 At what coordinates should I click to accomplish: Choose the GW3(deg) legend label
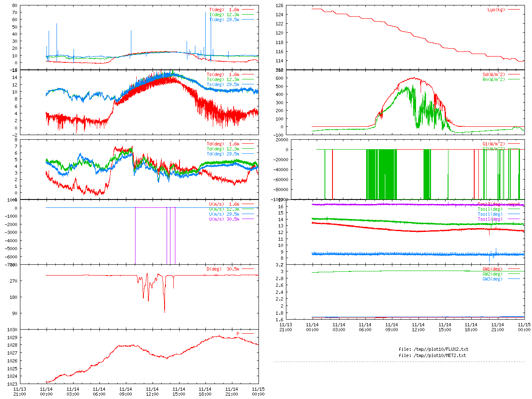[493, 279]
